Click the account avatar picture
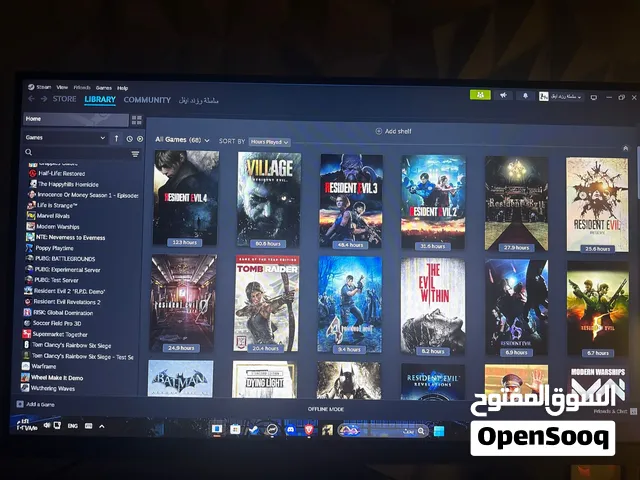Image resolution: width=640 pixels, height=480 pixels. click(x=543, y=96)
